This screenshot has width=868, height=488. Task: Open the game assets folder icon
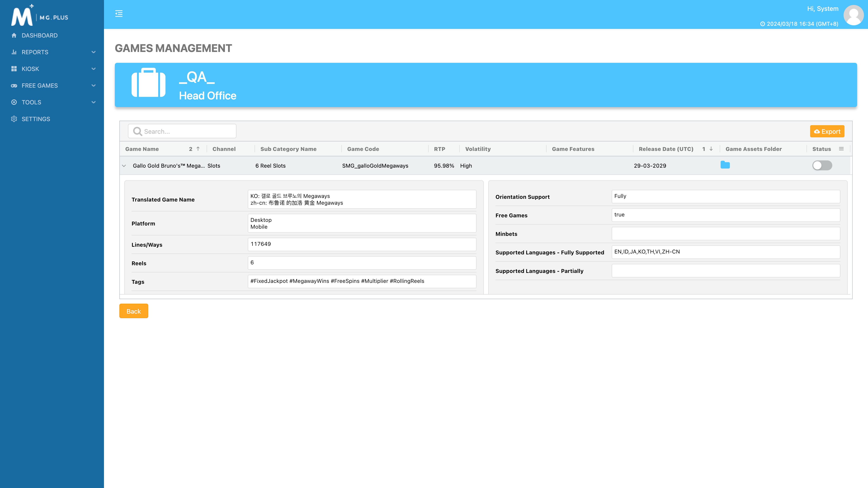[x=725, y=165]
